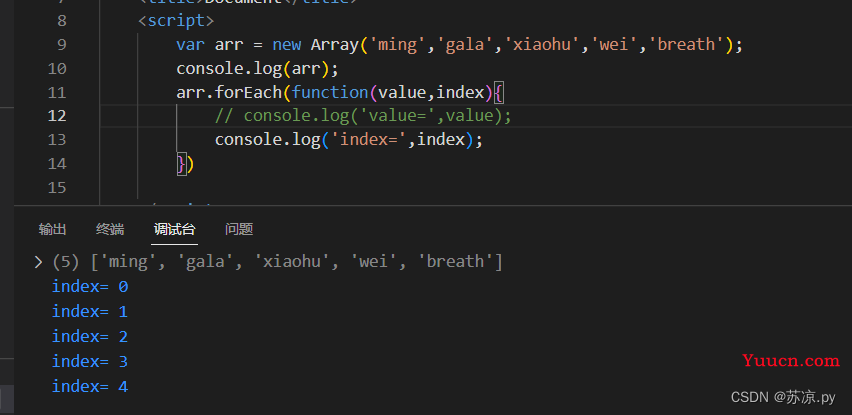Open the 输出 panel tab
Screen dimensions: 852x415
click(x=52, y=229)
